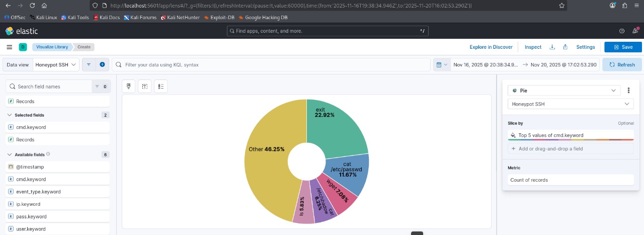Click the add filter plus icon

click(102, 65)
